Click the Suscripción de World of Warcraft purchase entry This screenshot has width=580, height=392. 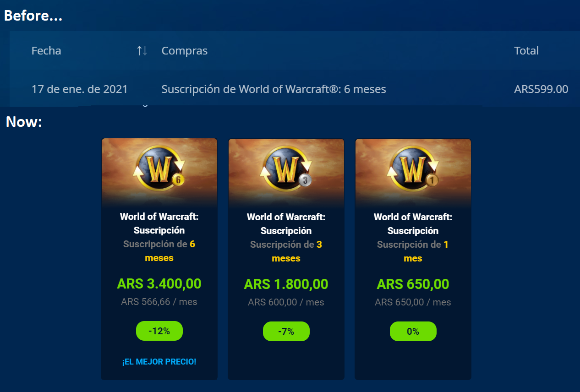pyautogui.click(x=274, y=89)
